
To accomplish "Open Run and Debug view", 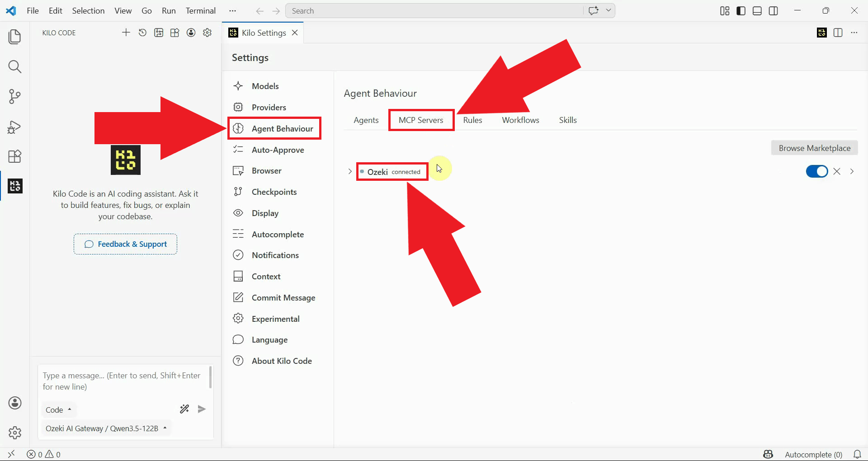I will point(15,127).
